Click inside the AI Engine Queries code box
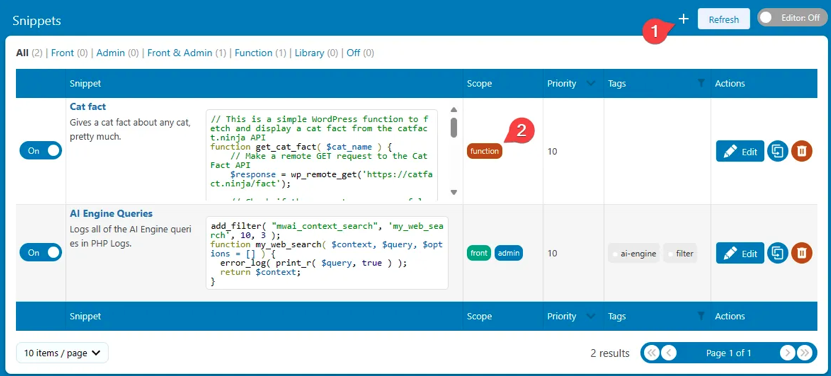 327,253
